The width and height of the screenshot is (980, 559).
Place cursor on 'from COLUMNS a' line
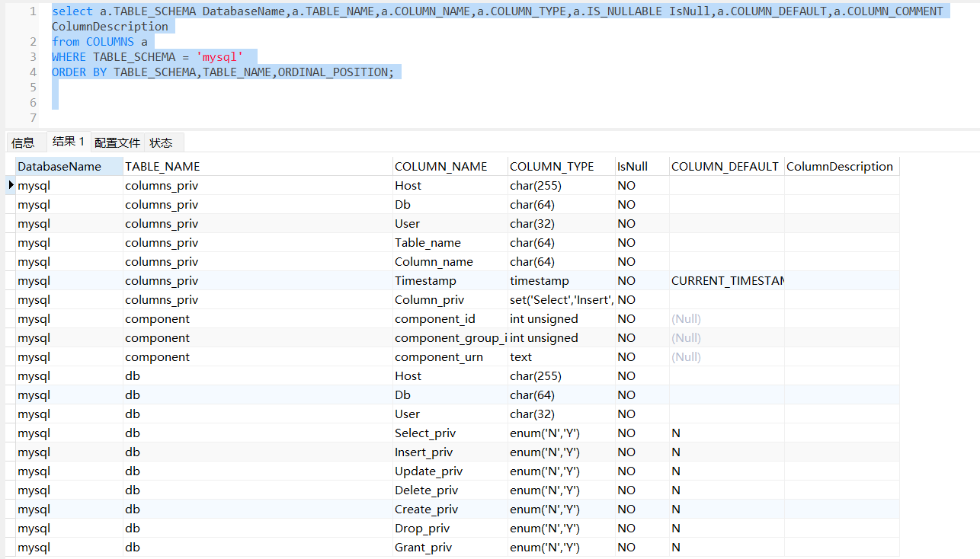pyautogui.click(x=100, y=41)
